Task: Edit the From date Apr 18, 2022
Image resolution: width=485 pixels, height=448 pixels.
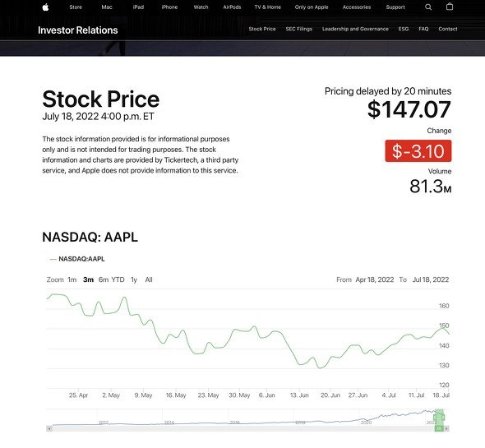Action: click(x=375, y=279)
